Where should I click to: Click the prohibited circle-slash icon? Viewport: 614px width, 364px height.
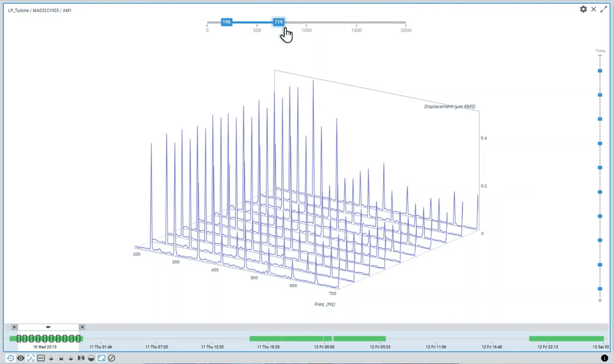point(111,358)
